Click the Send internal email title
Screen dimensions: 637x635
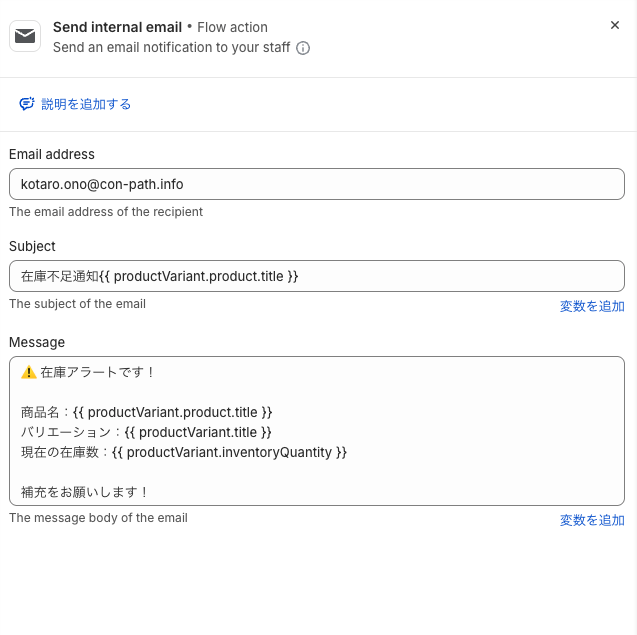117,27
